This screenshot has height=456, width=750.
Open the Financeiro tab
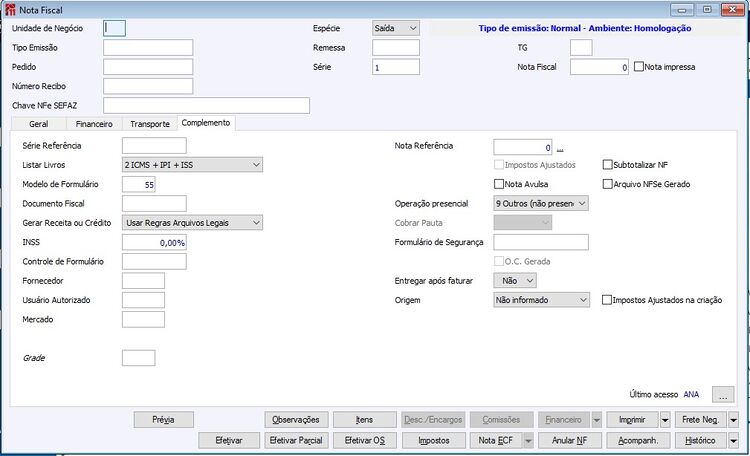point(94,124)
